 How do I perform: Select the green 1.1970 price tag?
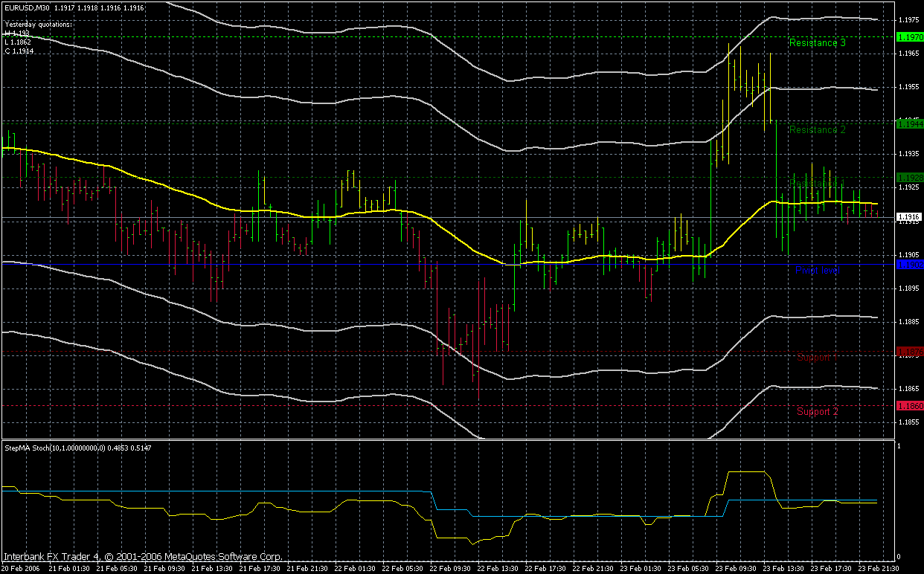point(910,37)
